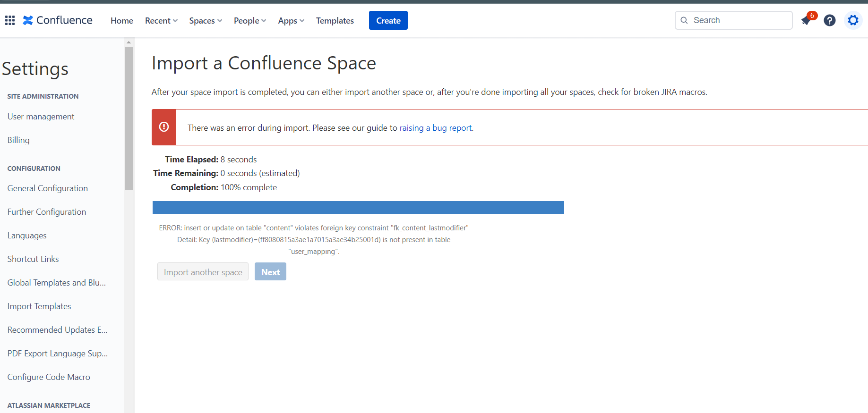Open Shortcut Links settings
Image resolution: width=868 pixels, height=413 pixels.
[x=33, y=259]
